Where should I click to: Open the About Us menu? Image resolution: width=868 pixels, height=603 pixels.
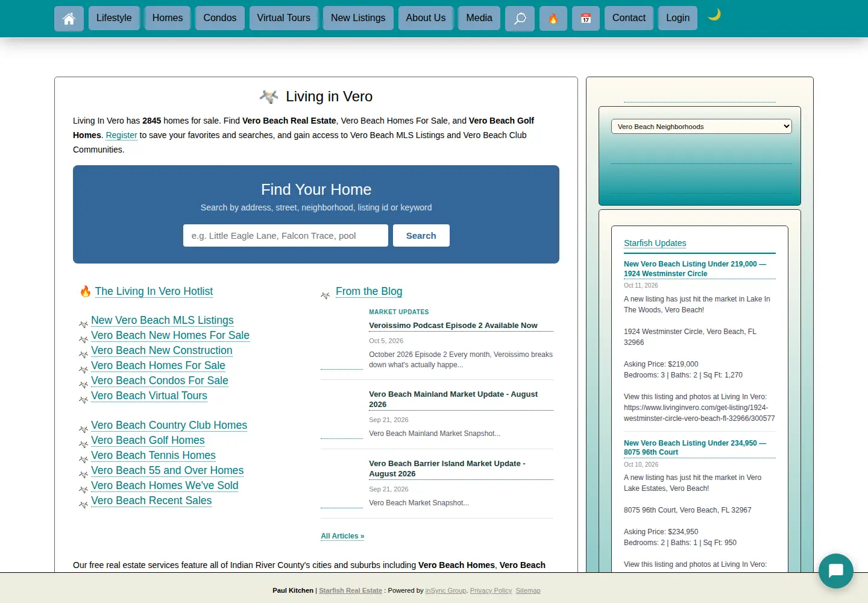[x=426, y=18]
